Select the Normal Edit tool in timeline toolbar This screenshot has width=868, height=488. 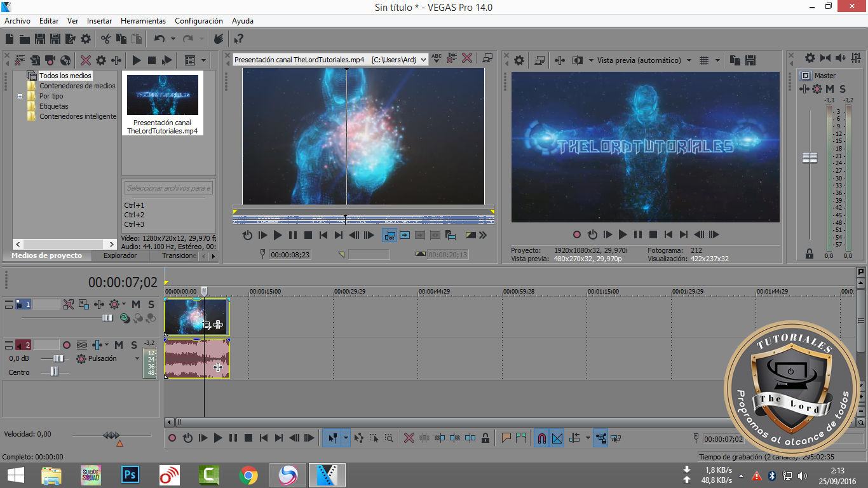pyautogui.click(x=330, y=438)
